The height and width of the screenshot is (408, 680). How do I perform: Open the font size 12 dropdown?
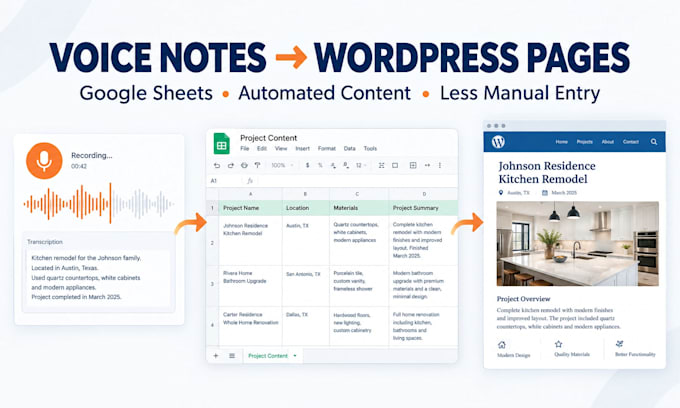[361, 165]
